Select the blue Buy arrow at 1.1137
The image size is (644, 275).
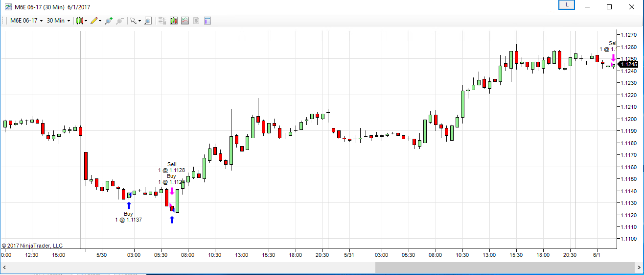[x=129, y=205]
